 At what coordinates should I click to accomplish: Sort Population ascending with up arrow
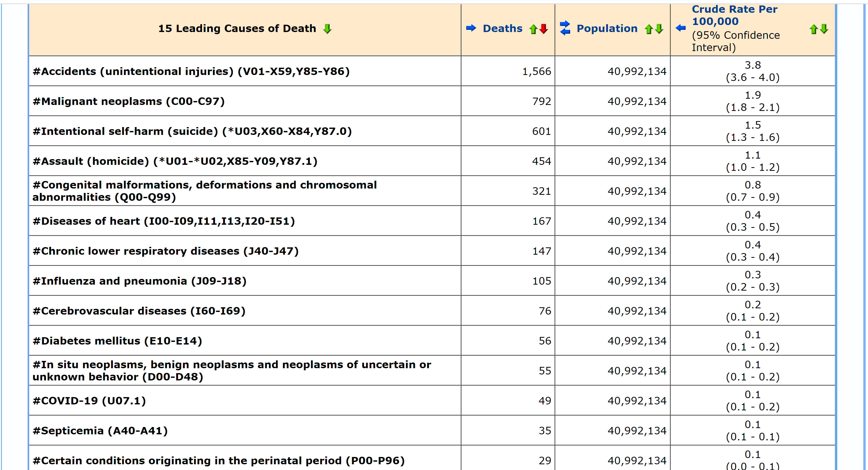(x=648, y=29)
